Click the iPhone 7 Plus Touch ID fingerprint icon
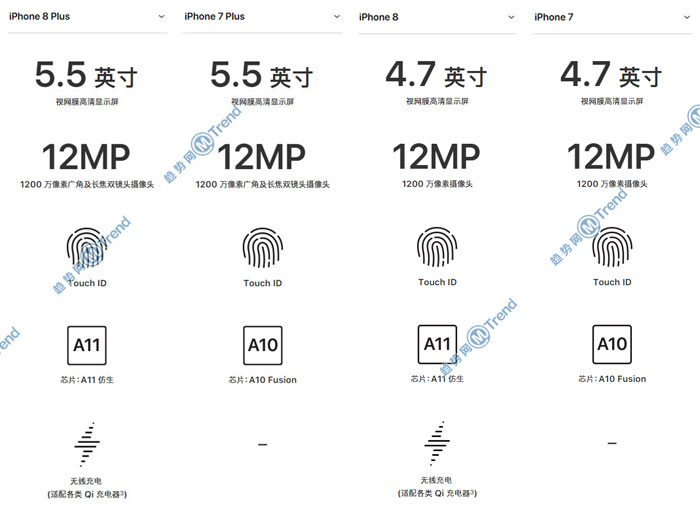Image resolution: width=700 pixels, height=510 pixels. coord(262,247)
